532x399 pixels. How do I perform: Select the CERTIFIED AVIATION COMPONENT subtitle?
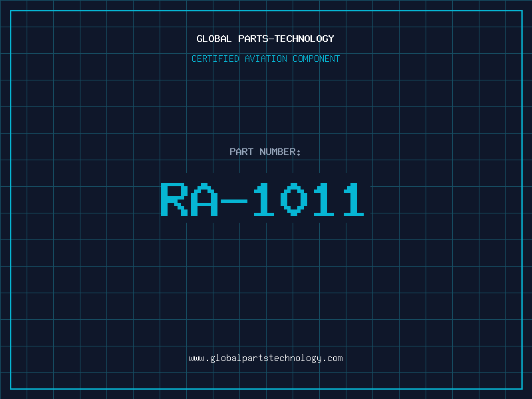[265, 59]
